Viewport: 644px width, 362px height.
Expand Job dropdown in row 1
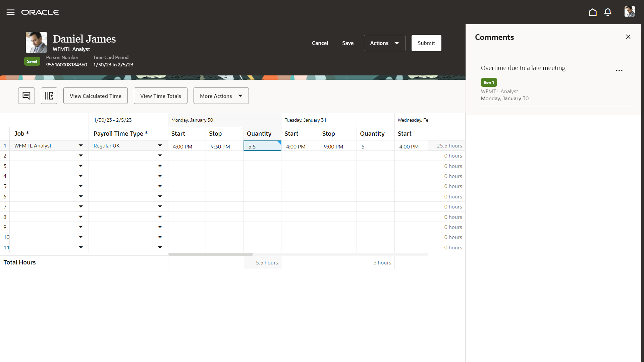(x=80, y=145)
